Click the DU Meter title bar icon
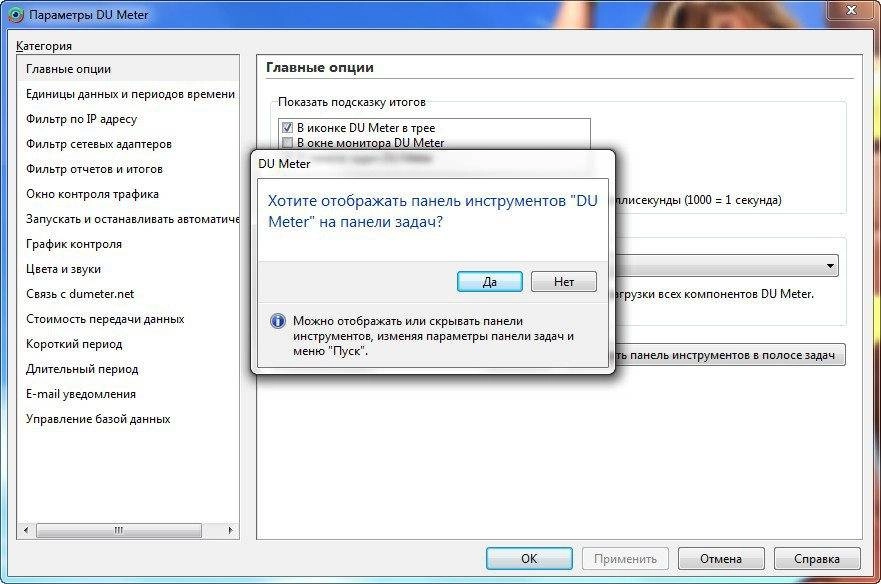This screenshot has width=881, height=584. tap(16, 15)
